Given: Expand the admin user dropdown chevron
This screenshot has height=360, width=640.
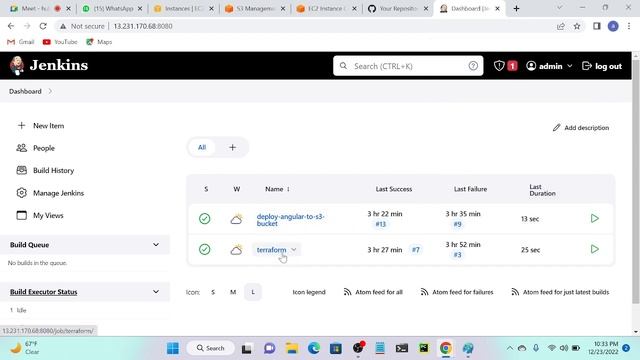Looking at the screenshot, I should pyautogui.click(x=570, y=66).
